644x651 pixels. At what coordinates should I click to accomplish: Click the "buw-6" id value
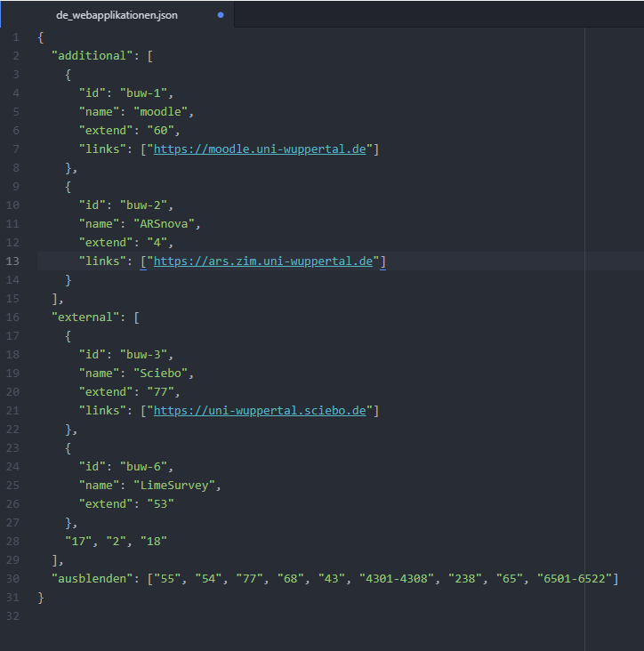144,467
